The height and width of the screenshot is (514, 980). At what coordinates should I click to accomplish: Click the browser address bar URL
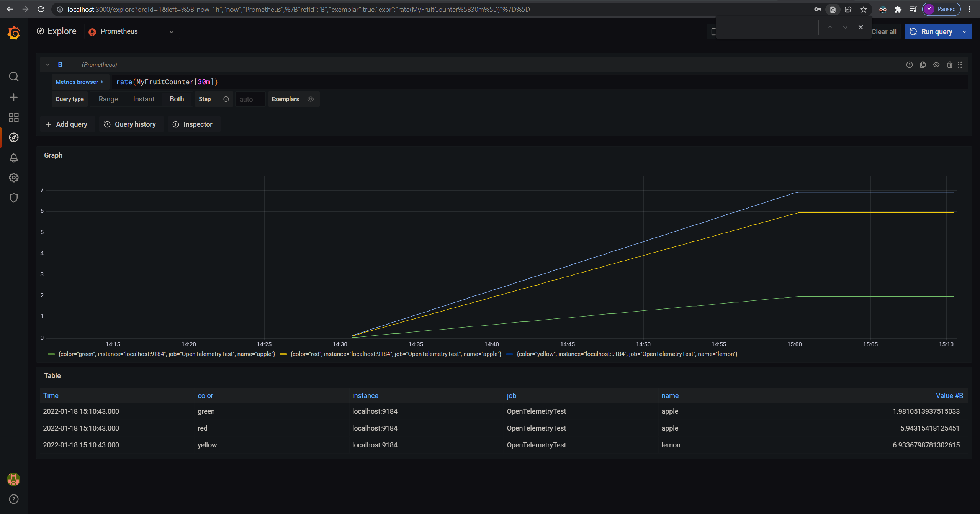[x=299, y=9]
